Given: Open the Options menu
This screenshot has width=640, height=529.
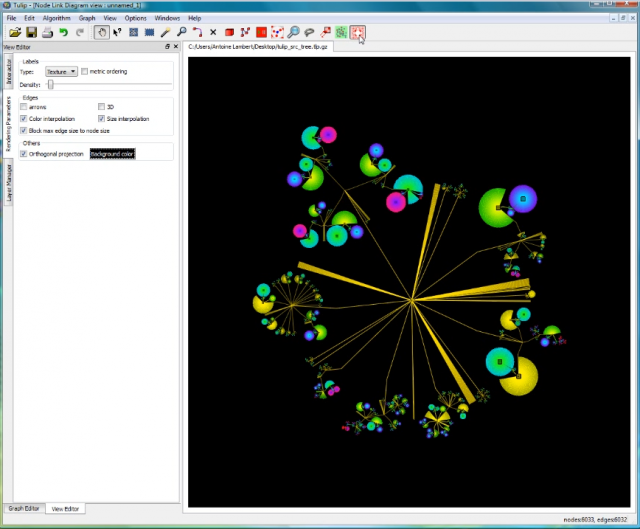Looking at the screenshot, I should (136, 18).
